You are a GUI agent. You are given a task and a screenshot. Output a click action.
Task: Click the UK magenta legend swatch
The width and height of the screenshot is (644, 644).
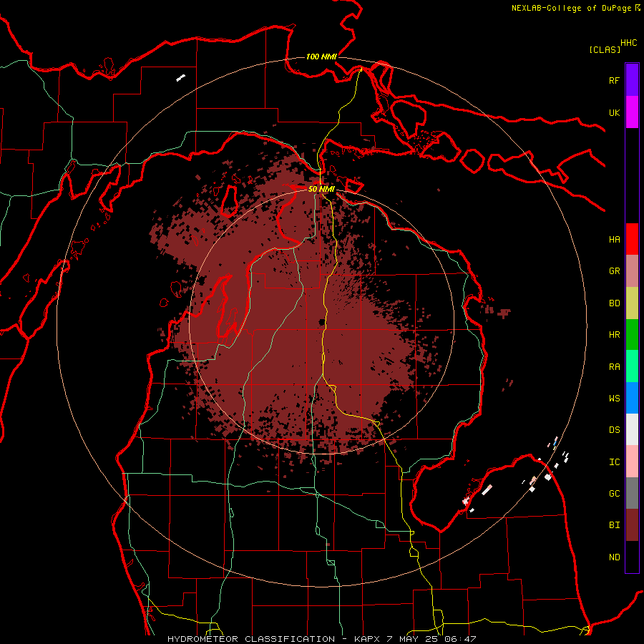632,112
